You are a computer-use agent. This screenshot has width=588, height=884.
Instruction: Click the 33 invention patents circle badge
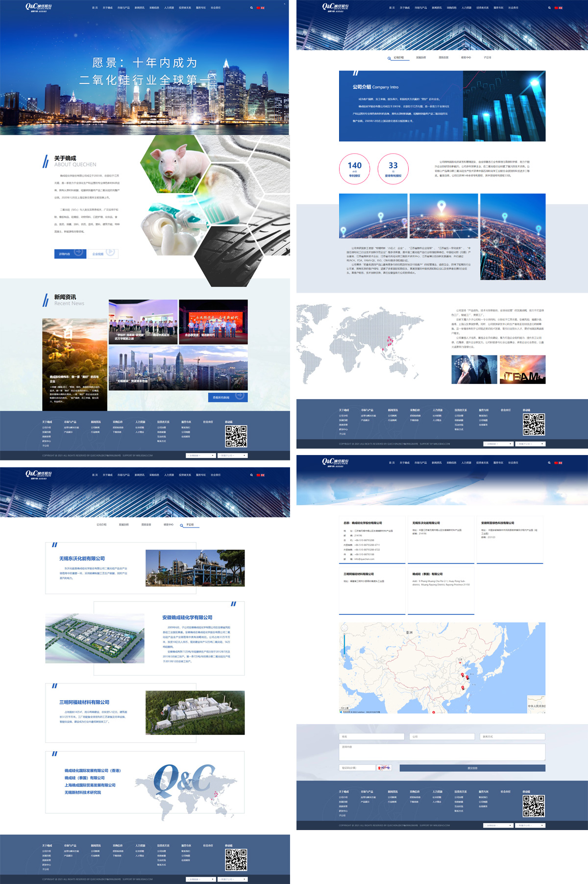(393, 169)
